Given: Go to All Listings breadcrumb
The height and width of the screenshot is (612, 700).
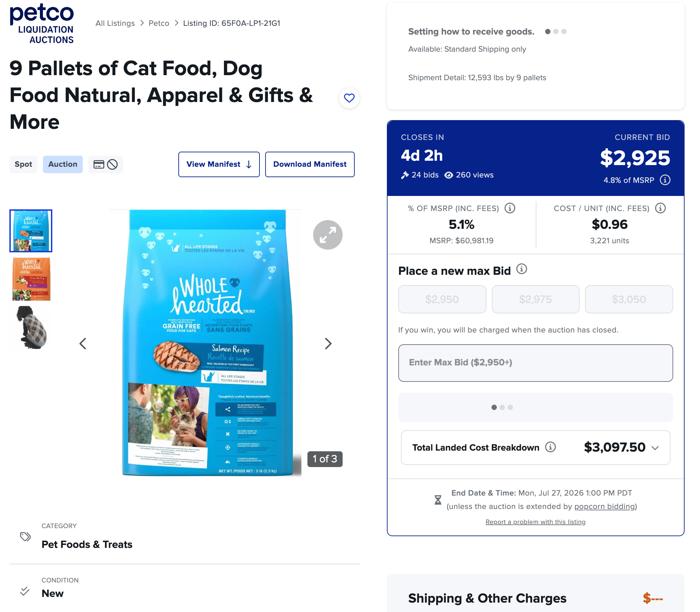Looking at the screenshot, I should point(115,23).
